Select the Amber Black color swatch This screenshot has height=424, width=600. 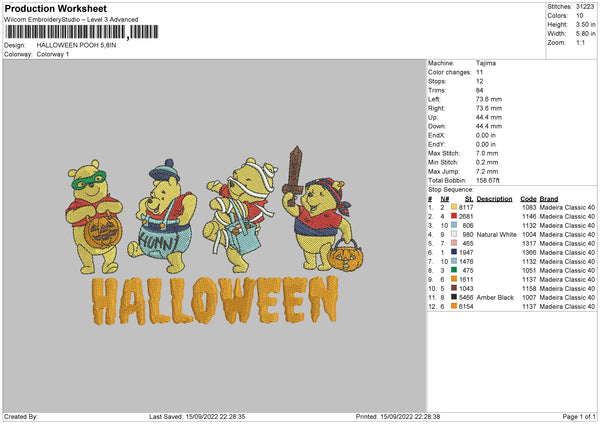455,298
